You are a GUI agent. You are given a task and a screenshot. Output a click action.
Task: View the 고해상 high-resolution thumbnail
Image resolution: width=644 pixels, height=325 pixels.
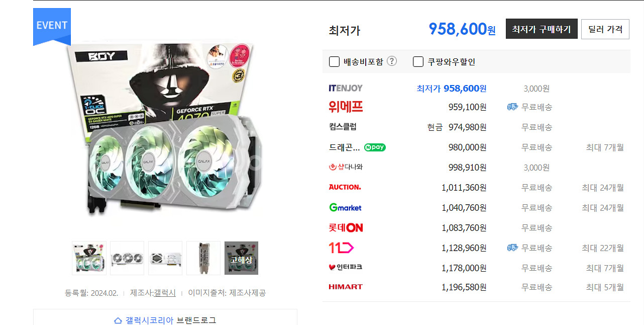241,258
